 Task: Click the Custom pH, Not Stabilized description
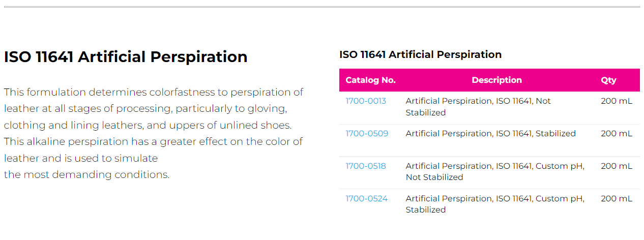(x=494, y=172)
